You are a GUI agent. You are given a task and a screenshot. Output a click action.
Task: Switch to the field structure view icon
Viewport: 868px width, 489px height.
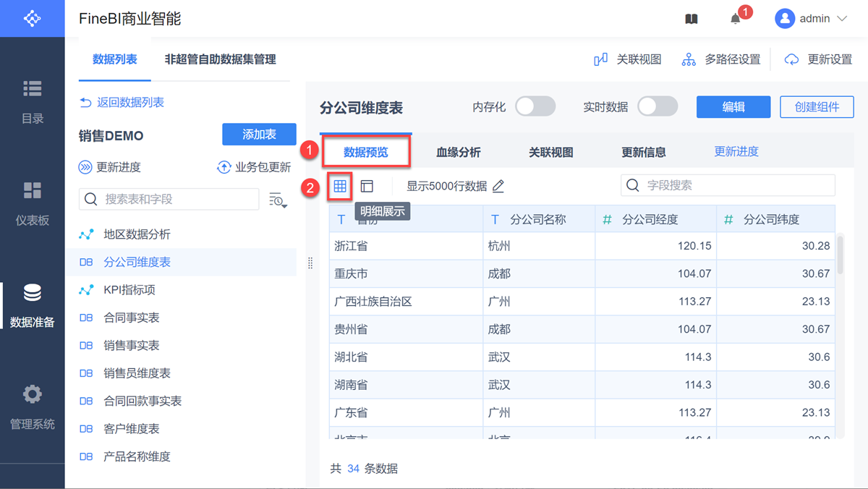[367, 186]
